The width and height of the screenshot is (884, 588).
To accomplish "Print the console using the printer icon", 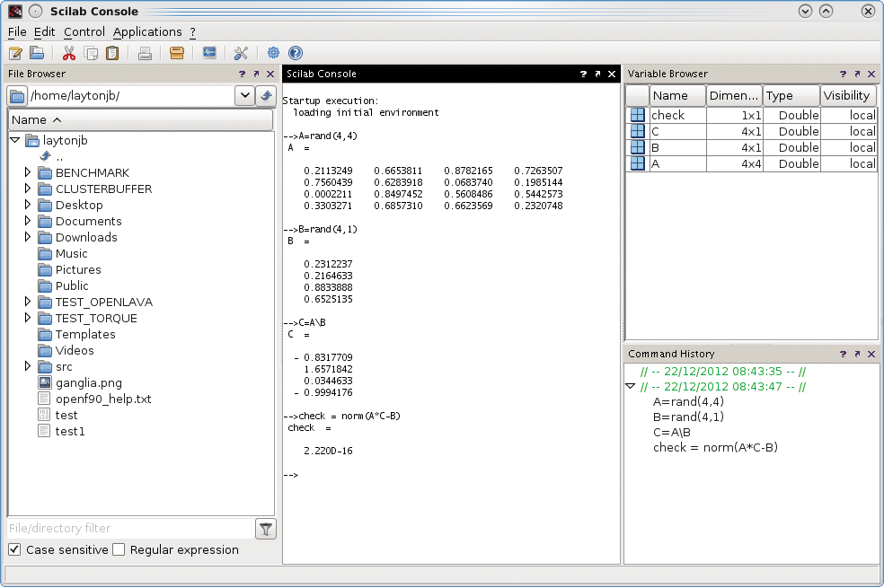I will pyautogui.click(x=144, y=53).
